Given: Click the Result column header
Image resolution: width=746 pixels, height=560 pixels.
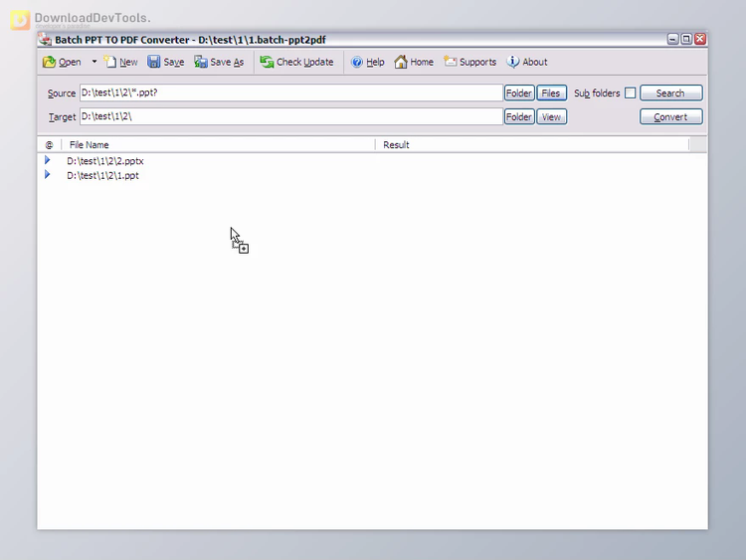Looking at the screenshot, I should (532, 144).
